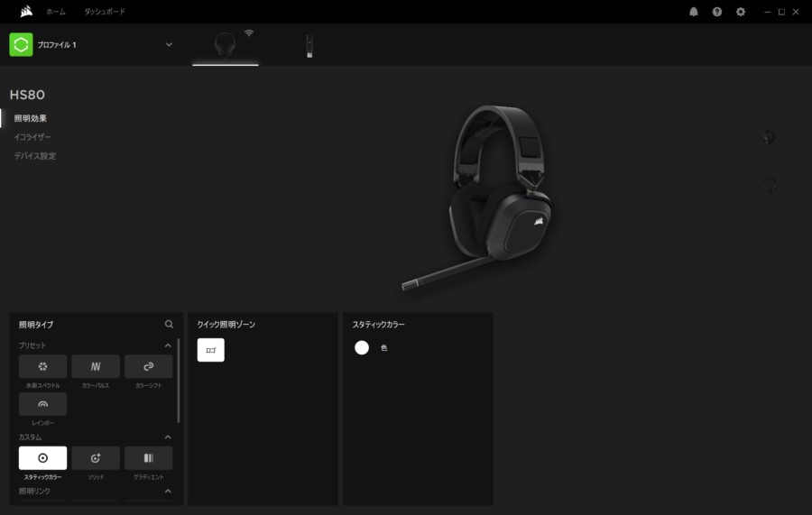The image size is (812, 515).
Task: Click the white static color swatch
Action: click(362, 347)
